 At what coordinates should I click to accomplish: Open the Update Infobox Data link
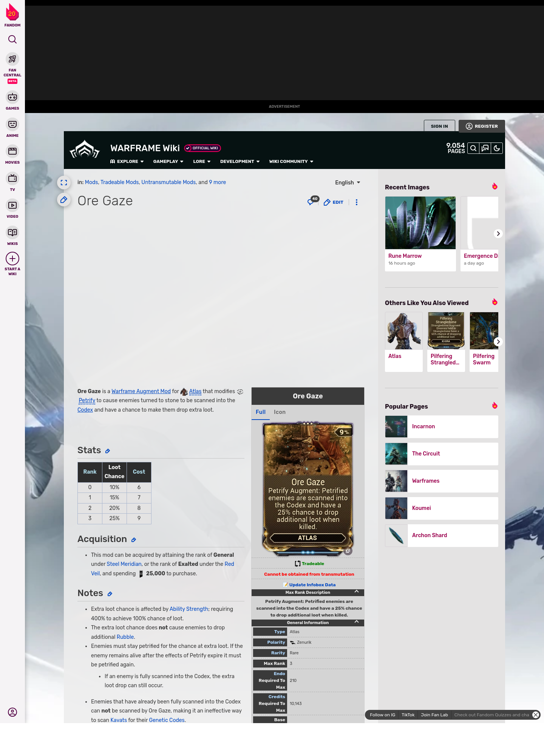(312, 585)
